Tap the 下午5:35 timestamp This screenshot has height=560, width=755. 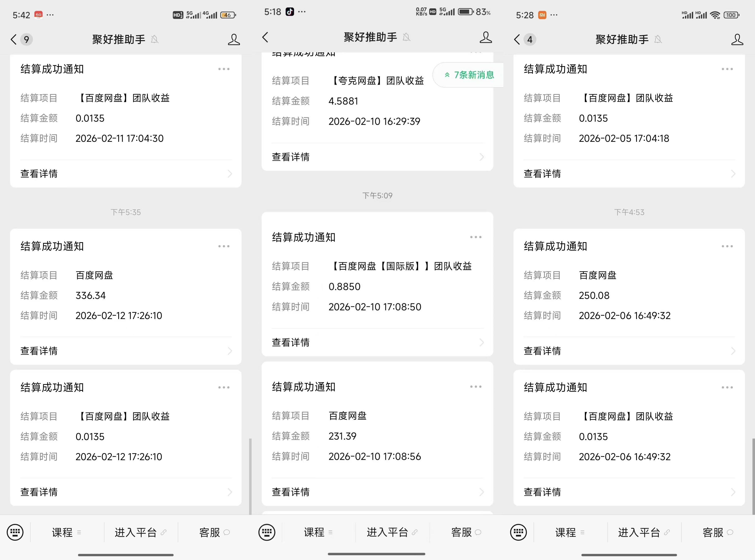tap(126, 212)
